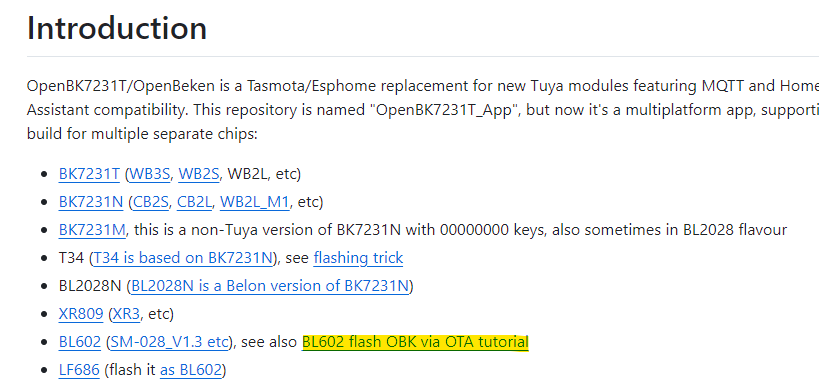This screenshot has height=385, width=819.
Task: Open the LF686 link
Action: [79, 370]
